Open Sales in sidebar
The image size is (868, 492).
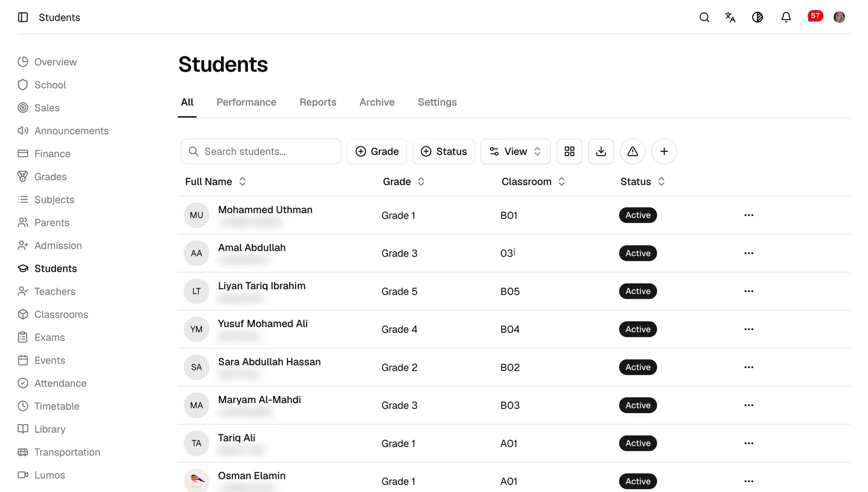[39, 108]
